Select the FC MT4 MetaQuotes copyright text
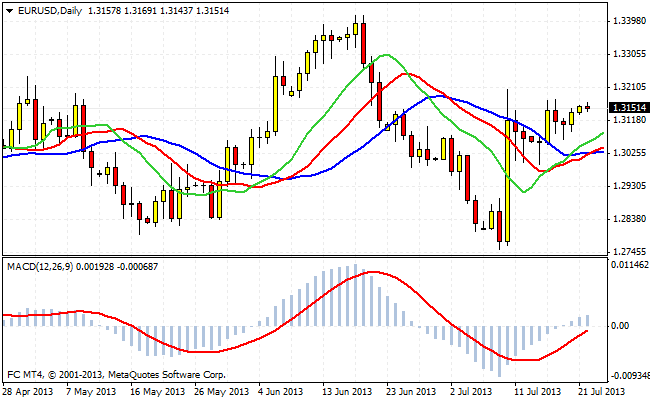Image resolution: width=650 pixels, height=400 pixels. pos(116,375)
